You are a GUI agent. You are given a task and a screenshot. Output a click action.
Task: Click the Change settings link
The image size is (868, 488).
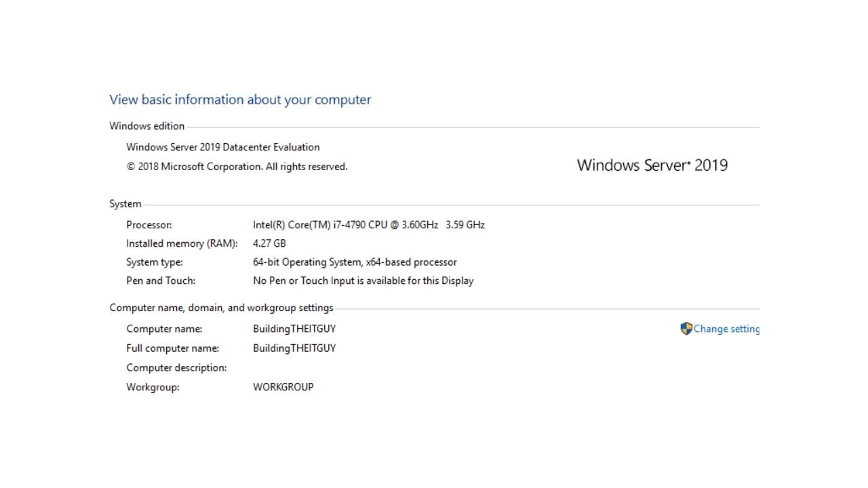point(726,329)
